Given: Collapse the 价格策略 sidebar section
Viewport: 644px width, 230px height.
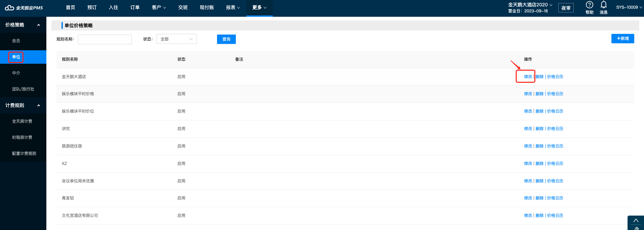Looking at the screenshot, I should [39, 25].
